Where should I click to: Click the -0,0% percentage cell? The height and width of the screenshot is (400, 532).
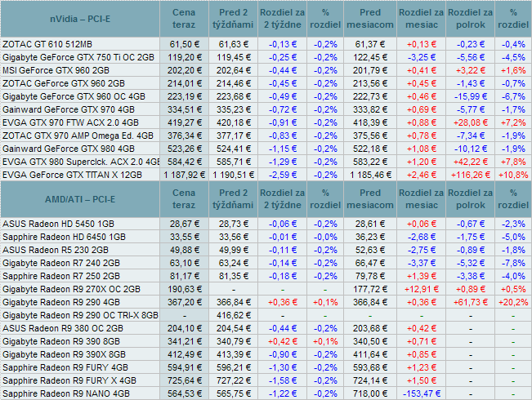click(325, 237)
